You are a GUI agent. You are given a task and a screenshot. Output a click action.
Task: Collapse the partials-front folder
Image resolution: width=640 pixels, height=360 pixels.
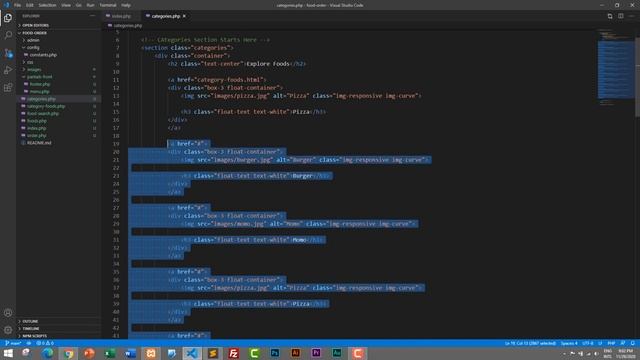(40, 77)
